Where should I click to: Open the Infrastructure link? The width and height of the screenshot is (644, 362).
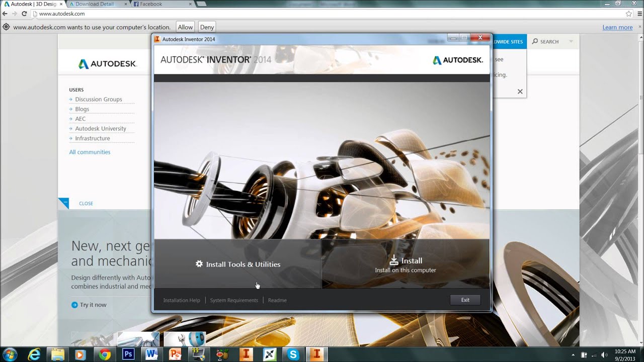93,138
